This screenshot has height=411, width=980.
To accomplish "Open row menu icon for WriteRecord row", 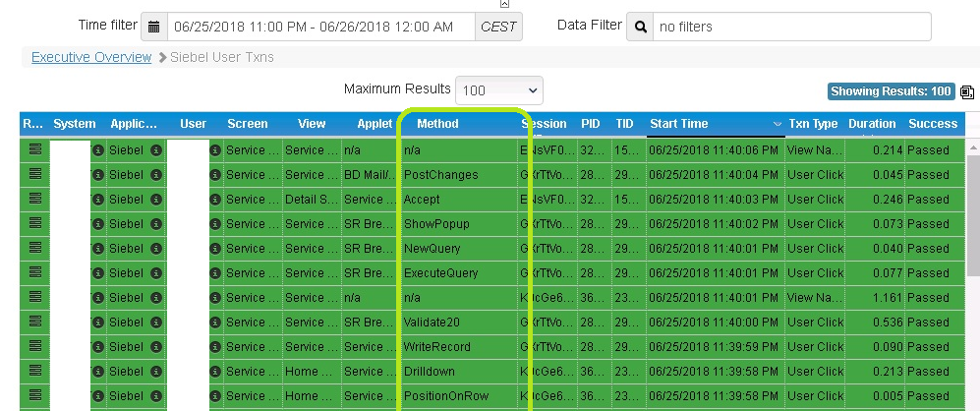I will click(x=34, y=347).
